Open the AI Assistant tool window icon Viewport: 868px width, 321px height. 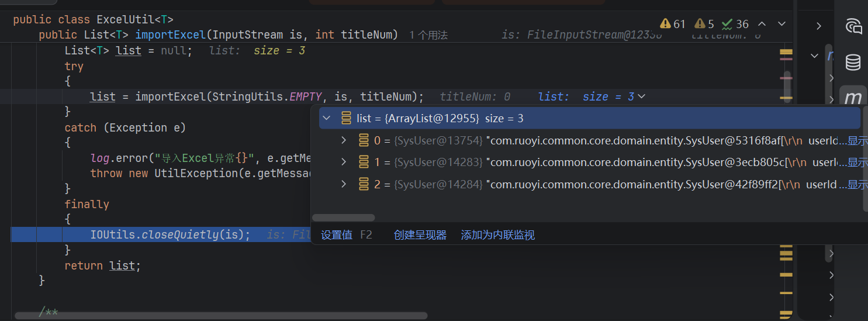(x=853, y=26)
